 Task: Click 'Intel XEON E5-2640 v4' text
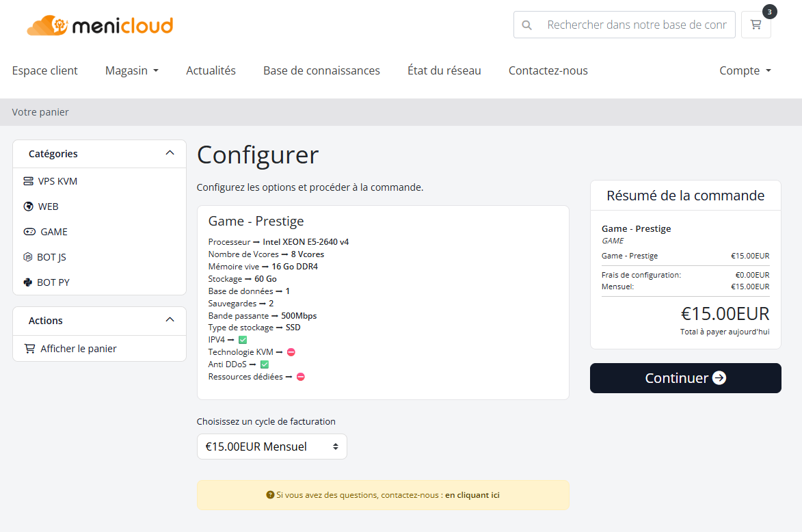click(306, 242)
